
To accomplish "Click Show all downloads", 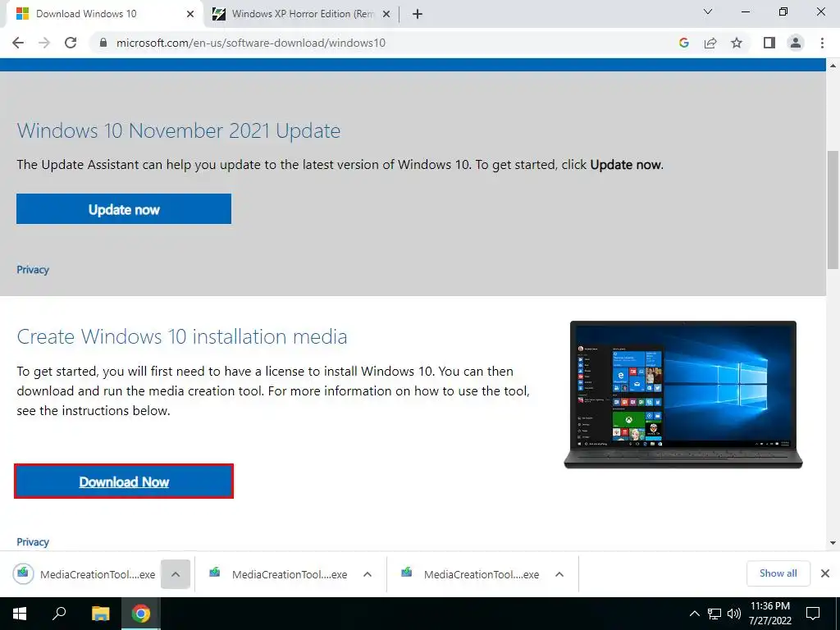I will (x=778, y=573).
